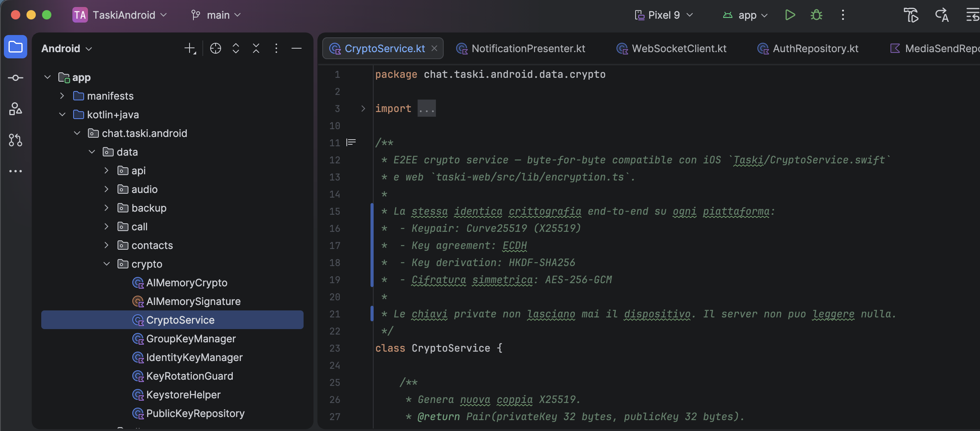
Task: Open the Resource Manager tool window
Action: click(16, 109)
